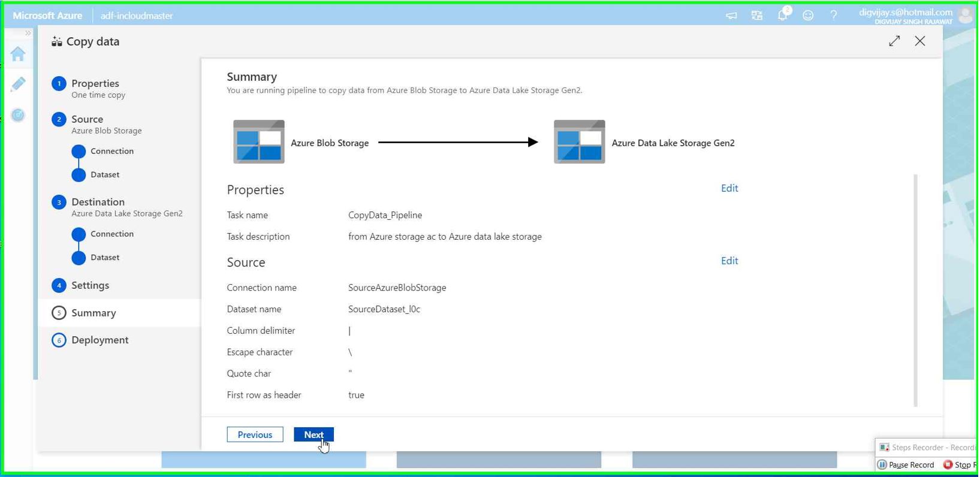Image resolution: width=980 pixels, height=477 pixels.
Task: Open the Data Factory home icon
Action: (18, 54)
